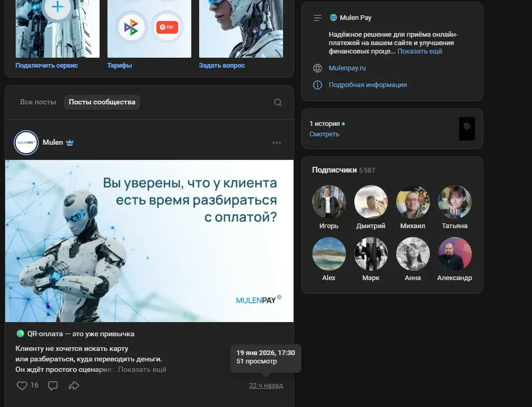Open subscriber Игорь's profile avatar

[329, 201]
